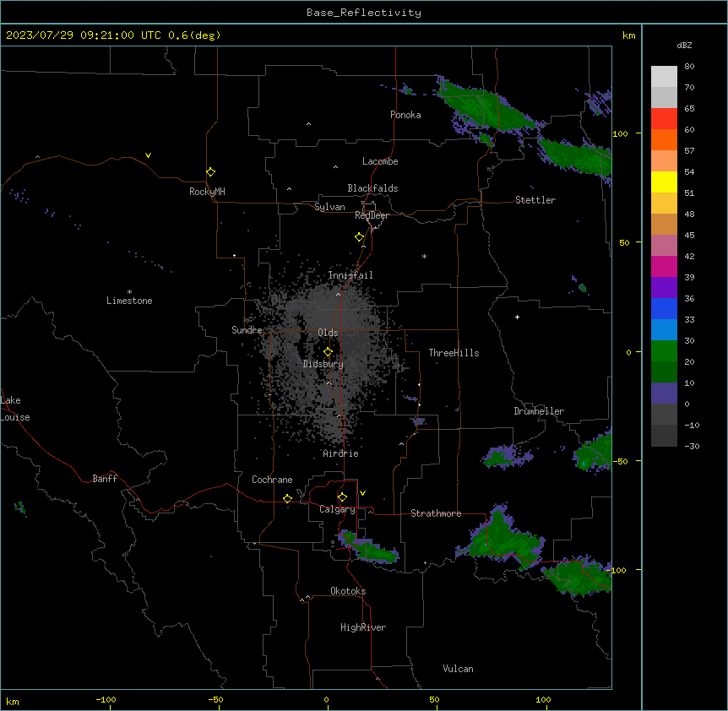Click the Cochrane label
Image resolution: width=728 pixels, height=711 pixels.
tap(272, 480)
